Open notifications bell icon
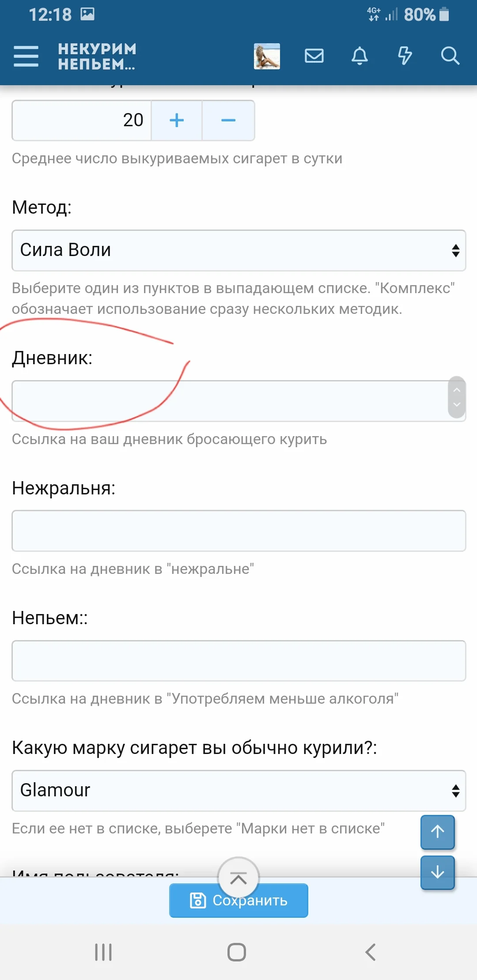The height and width of the screenshot is (980, 477). tap(360, 56)
